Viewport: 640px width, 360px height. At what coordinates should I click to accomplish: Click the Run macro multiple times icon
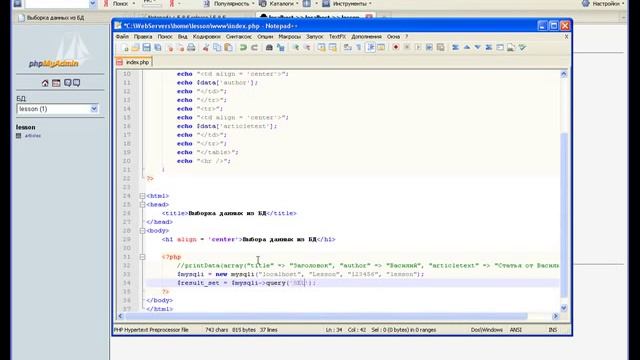pos(429,48)
